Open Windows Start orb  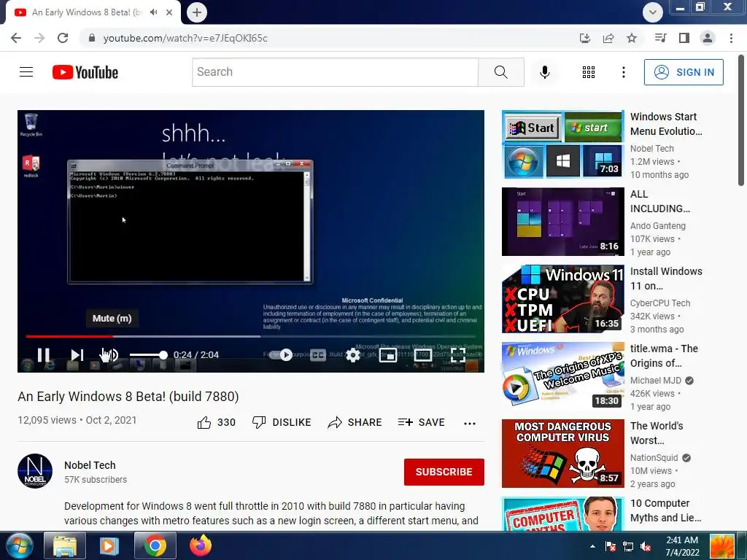click(x=20, y=545)
